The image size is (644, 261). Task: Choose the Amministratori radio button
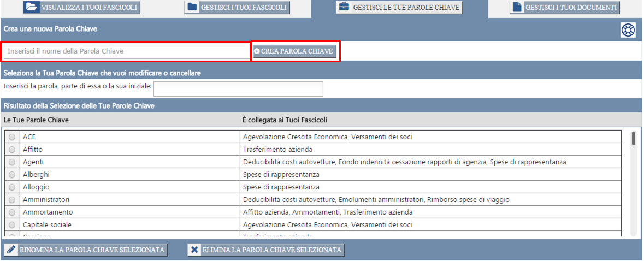pyautogui.click(x=12, y=200)
